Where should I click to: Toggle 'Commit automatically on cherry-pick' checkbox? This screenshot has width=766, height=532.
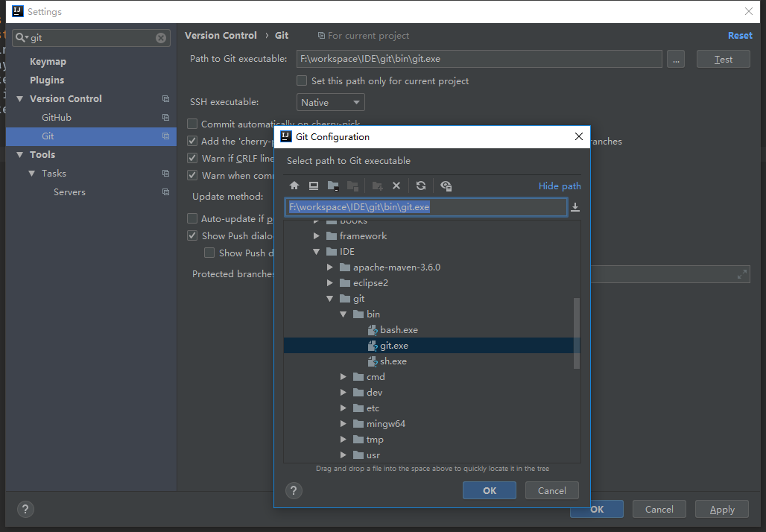(x=192, y=124)
